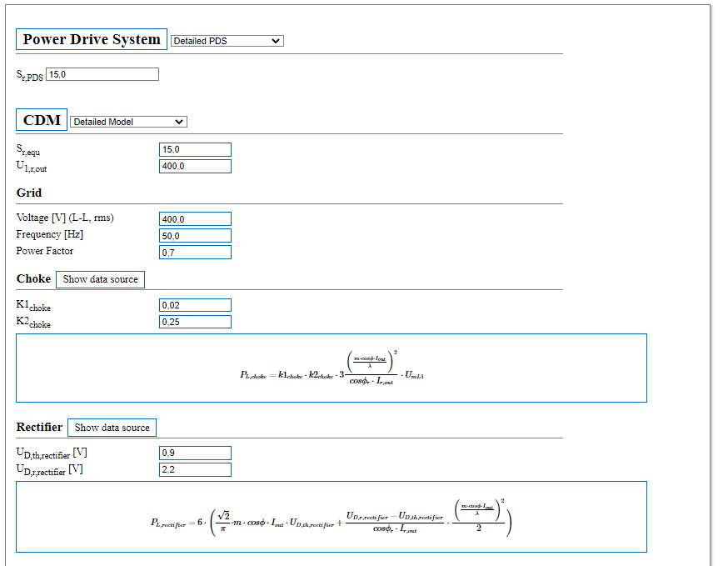728x566 pixels.
Task: Select the Sr,equ input field
Action: [x=195, y=150]
